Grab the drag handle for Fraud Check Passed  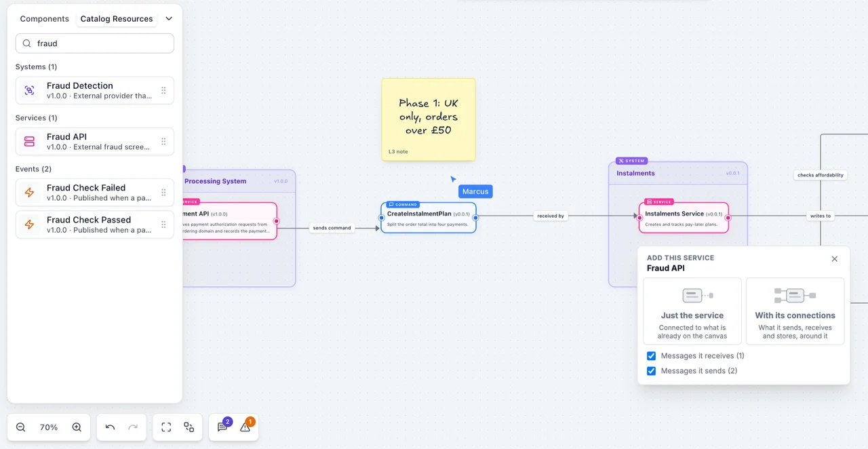163,224
